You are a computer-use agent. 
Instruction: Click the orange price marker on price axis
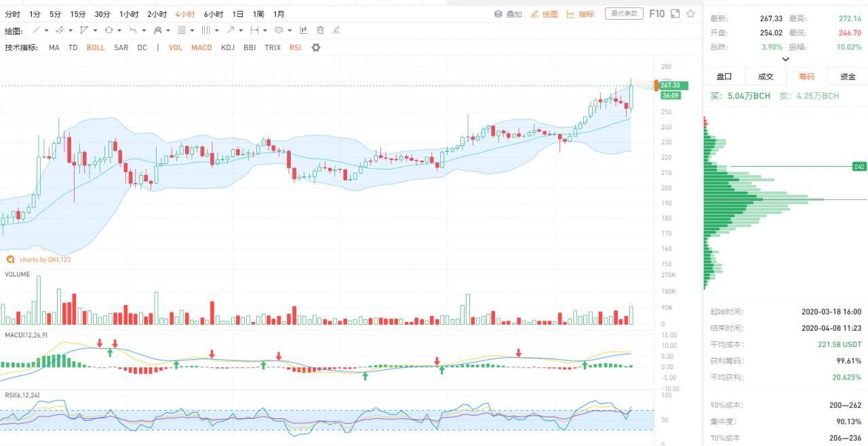coord(656,85)
